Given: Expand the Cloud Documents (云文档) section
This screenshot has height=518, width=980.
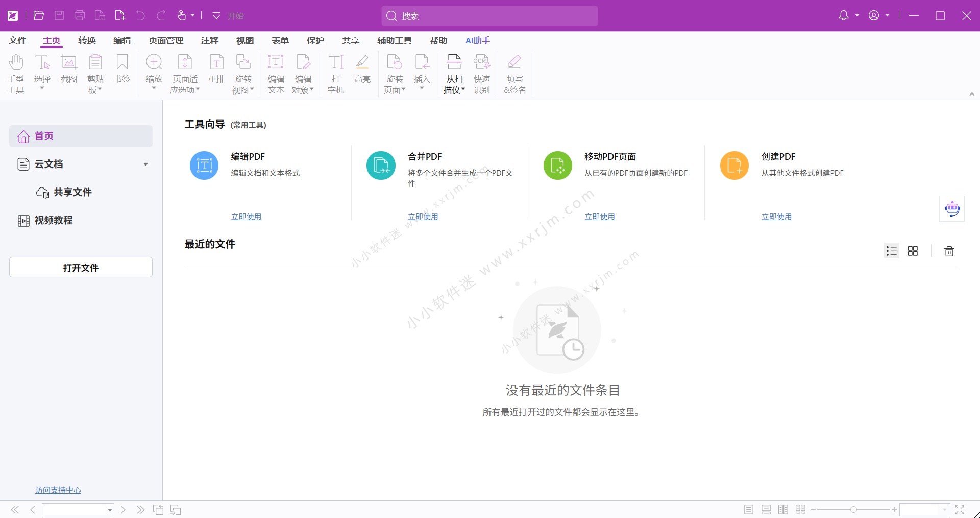Looking at the screenshot, I should (145, 164).
